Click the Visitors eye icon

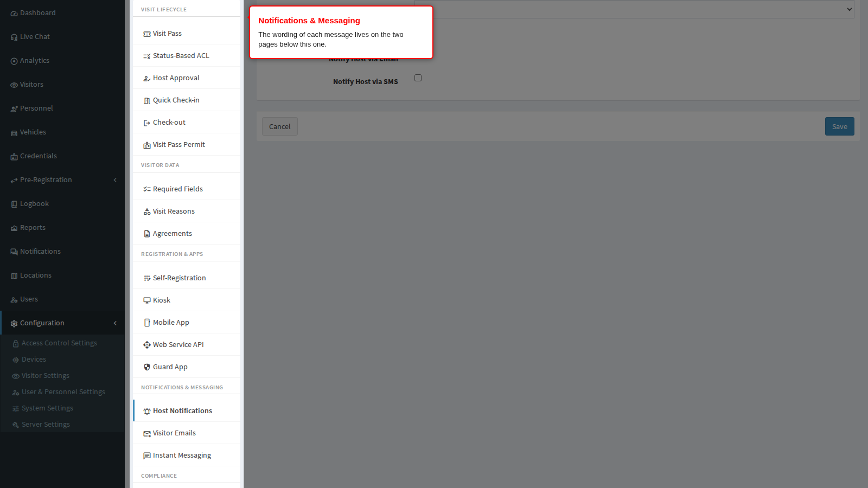pyautogui.click(x=14, y=85)
